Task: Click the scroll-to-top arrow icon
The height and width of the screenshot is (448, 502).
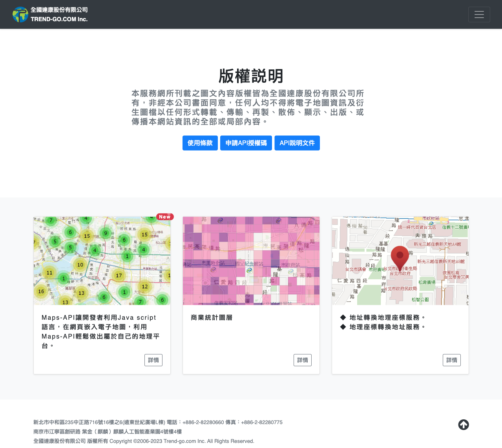Action: tap(464, 424)
